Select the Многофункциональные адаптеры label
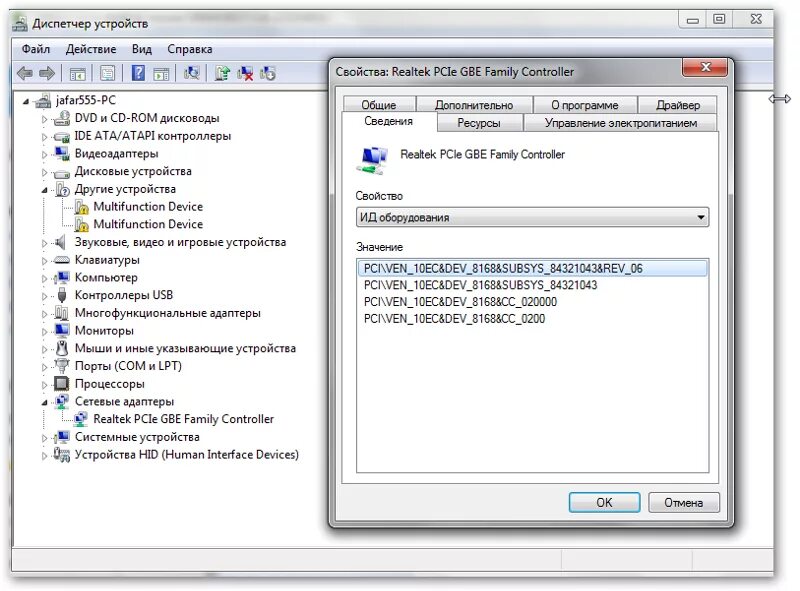Viewport: 800px width, 591px height. click(x=167, y=313)
